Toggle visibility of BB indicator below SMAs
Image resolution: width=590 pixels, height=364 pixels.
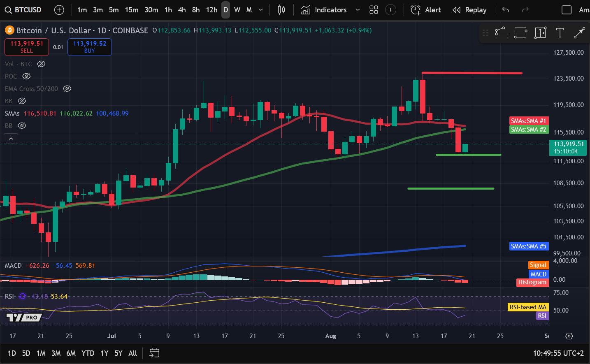coord(22,126)
